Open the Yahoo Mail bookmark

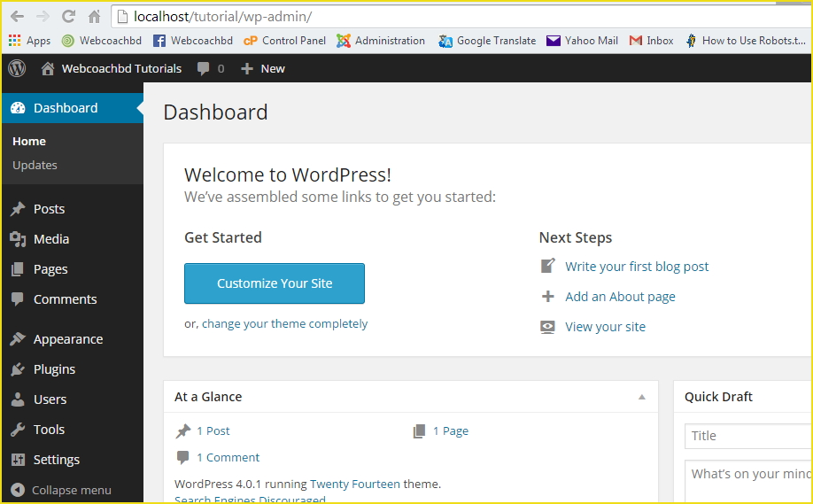coord(582,41)
